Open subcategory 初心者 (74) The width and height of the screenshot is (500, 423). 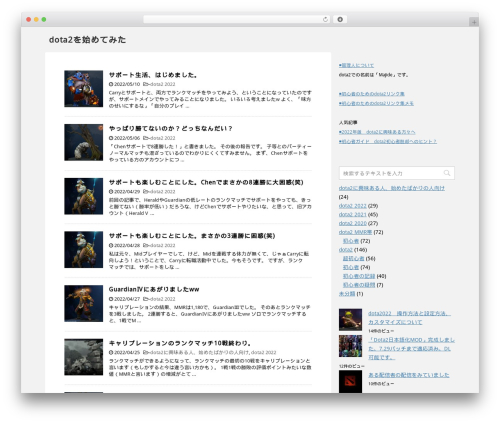pos(351,267)
